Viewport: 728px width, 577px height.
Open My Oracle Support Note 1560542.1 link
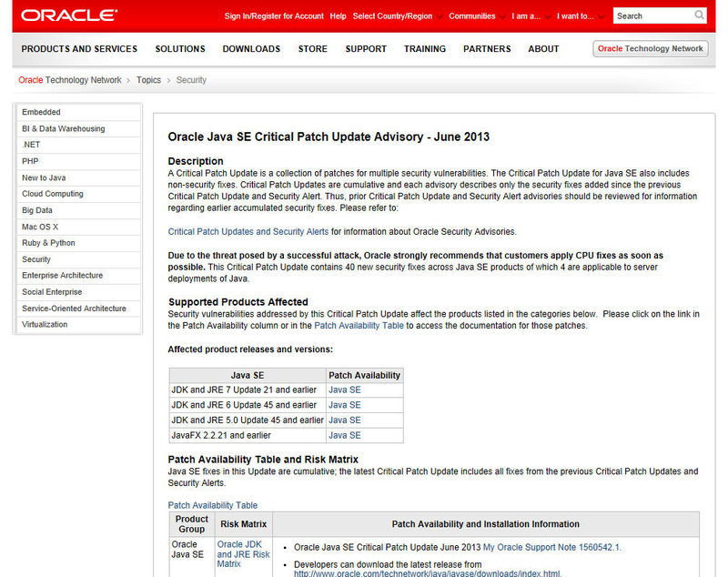[x=551, y=547]
